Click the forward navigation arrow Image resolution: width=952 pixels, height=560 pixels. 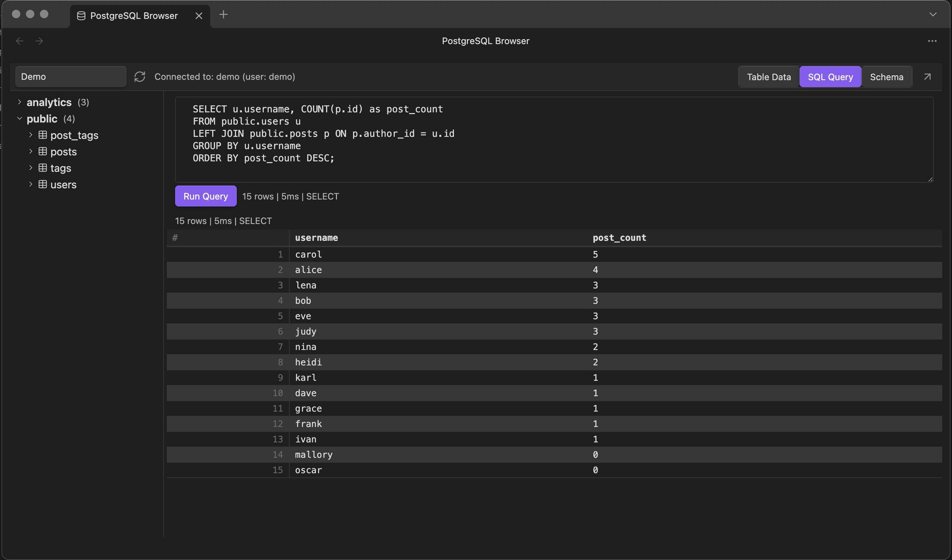39,41
